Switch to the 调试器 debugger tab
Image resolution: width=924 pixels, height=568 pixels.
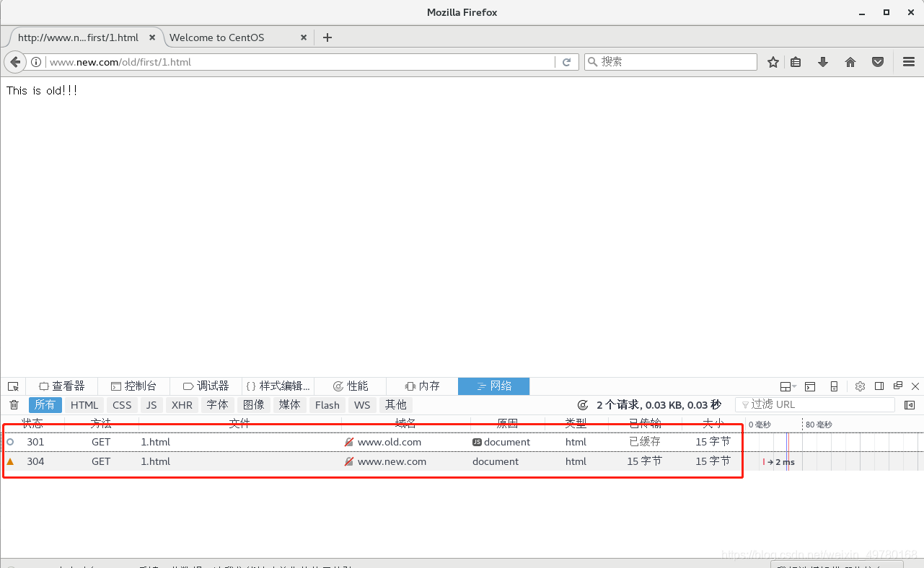206,386
